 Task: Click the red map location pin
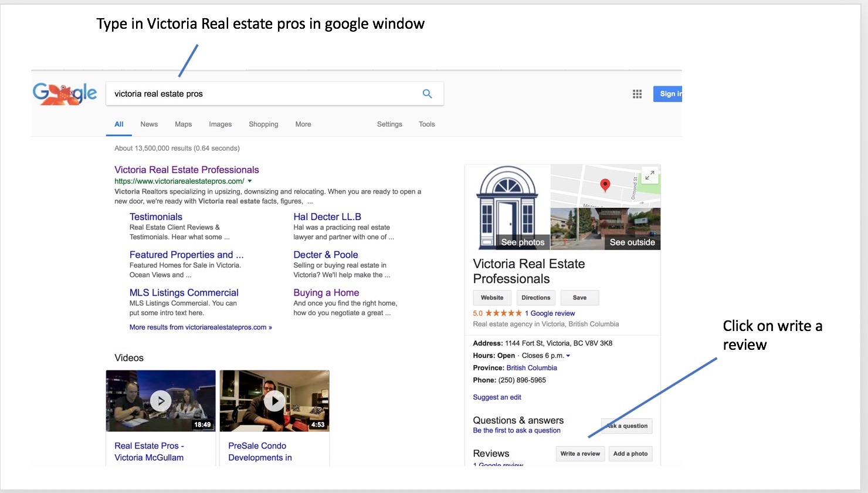point(605,185)
